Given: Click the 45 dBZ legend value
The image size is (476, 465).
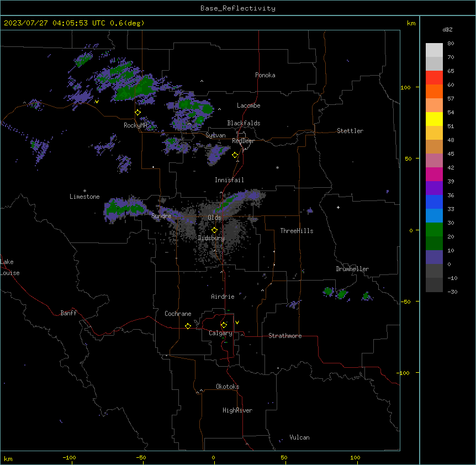Looking at the screenshot, I should click(451, 154).
